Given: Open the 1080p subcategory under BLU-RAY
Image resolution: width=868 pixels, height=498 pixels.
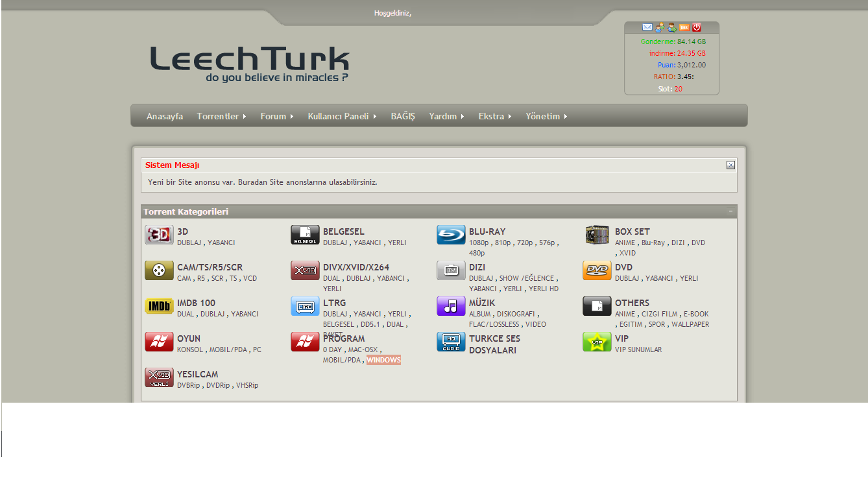Looking at the screenshot, I should (x=479, y=243).
